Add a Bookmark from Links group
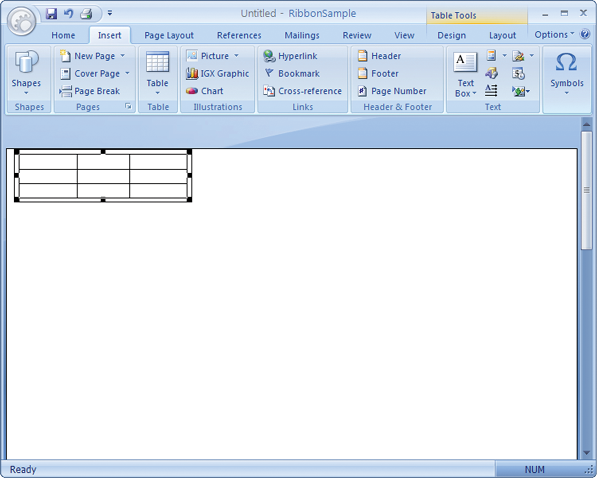The height and width of the screenshot is (478, 597). pyautogui.click(x=292, y=74)
